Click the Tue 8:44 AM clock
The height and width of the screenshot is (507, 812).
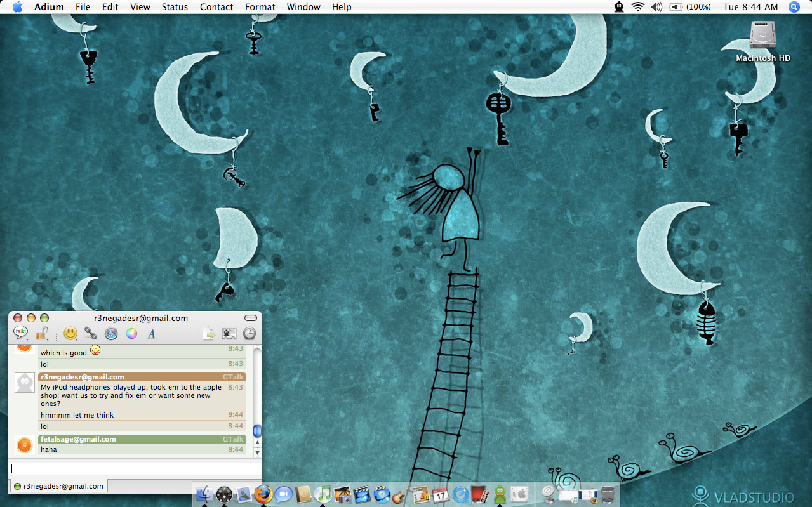[750, 7]
